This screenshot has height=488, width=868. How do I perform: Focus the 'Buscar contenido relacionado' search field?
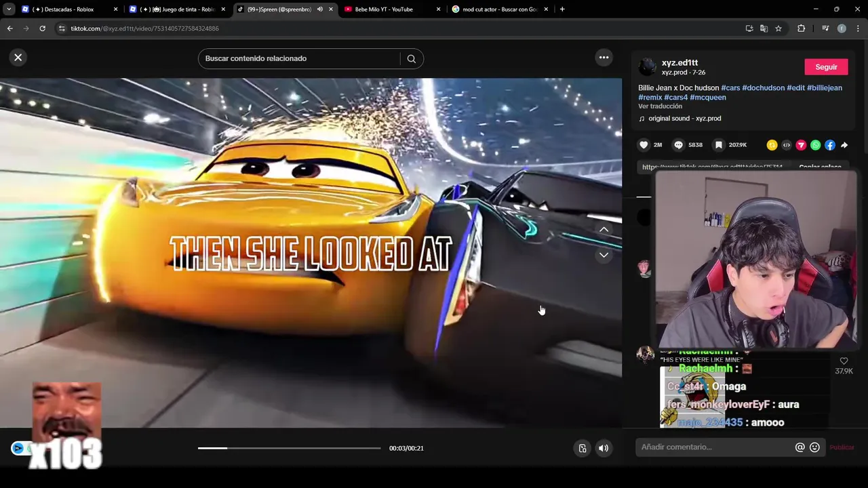[298, 58]
